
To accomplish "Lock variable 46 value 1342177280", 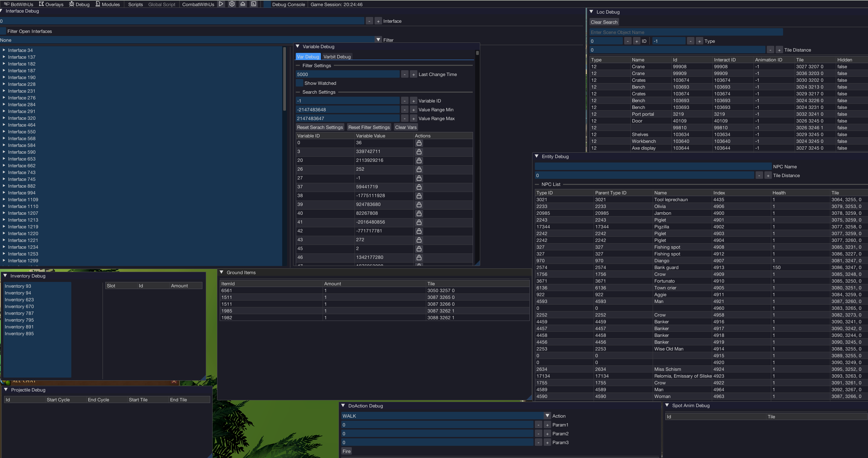I will 419,257.
